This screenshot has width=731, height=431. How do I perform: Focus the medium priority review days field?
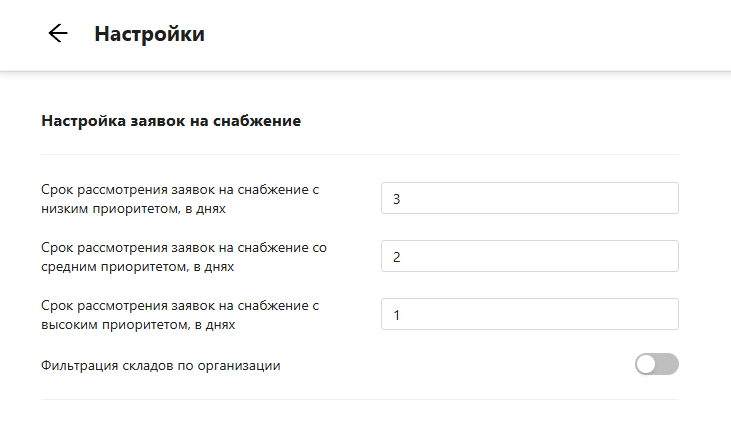tap(529, 256)
